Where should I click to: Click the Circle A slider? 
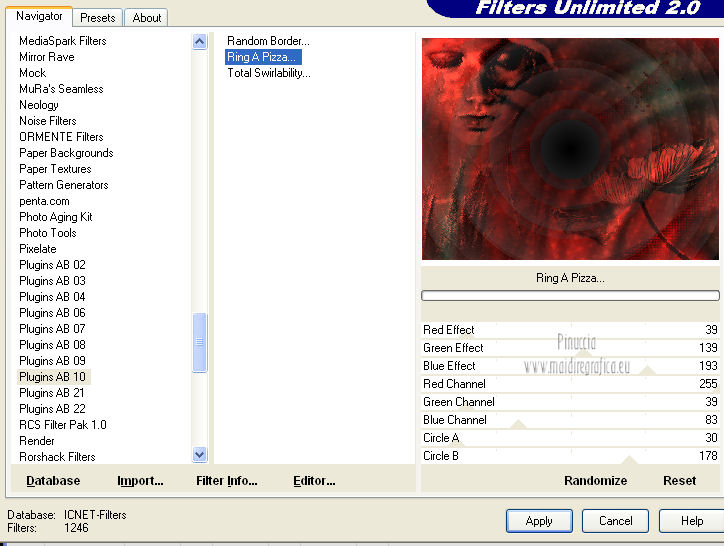[x=570, y=438]
